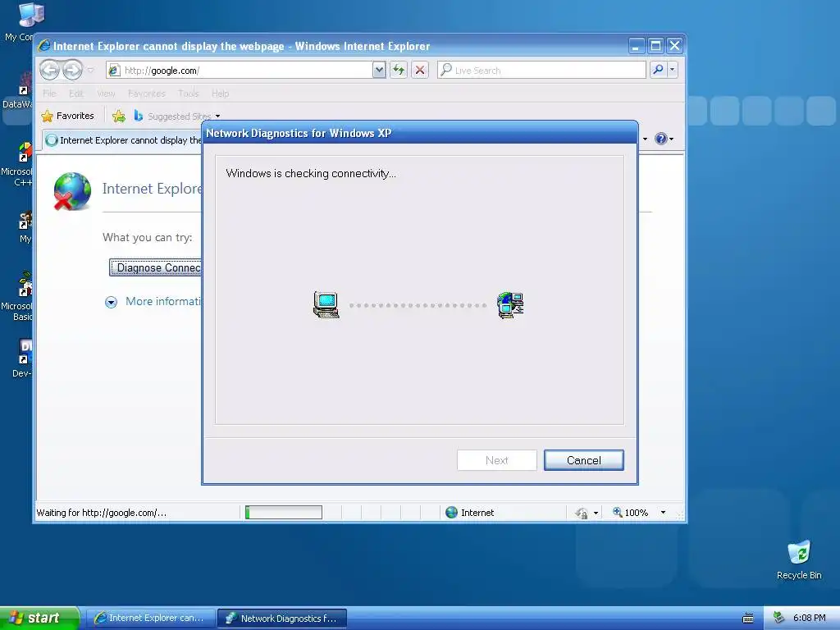Select the 'Internet Explorer cannot display' tab
Image resolution: width=840 pixels, height=630 pixels.
123,140
